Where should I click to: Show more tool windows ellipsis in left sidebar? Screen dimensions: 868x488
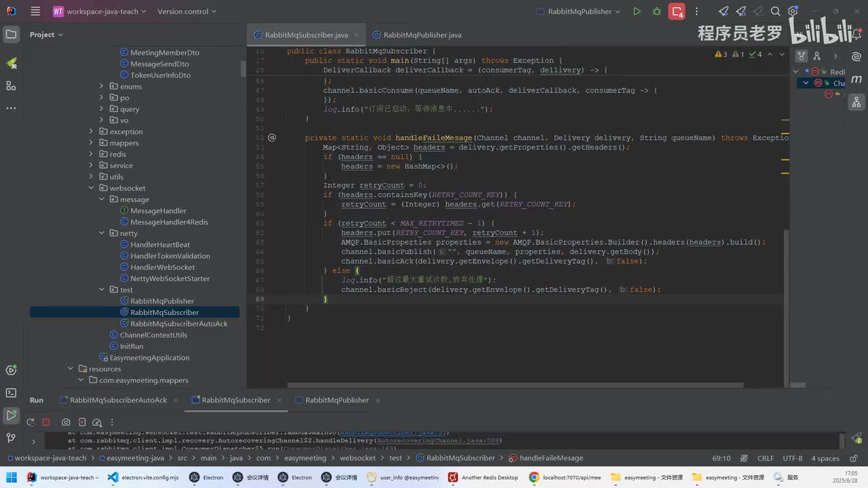(x=11, y=108)
